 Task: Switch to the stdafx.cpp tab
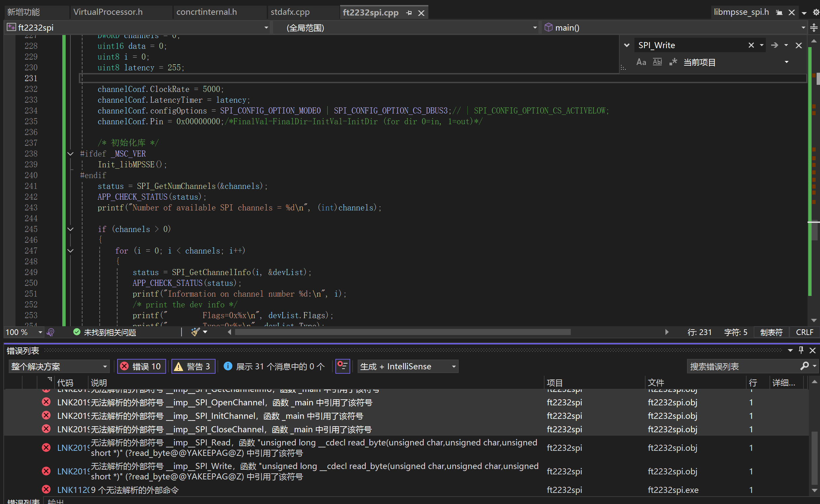[290, 12]
